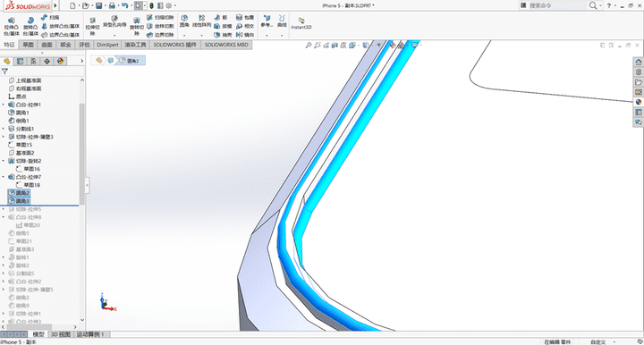Open the DimXpertManager crosshair tab

47,61
